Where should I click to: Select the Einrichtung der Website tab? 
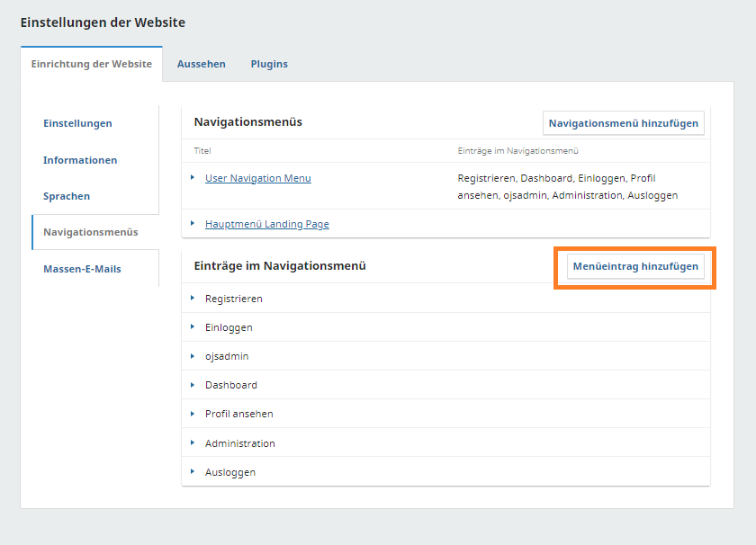(92, 64)
